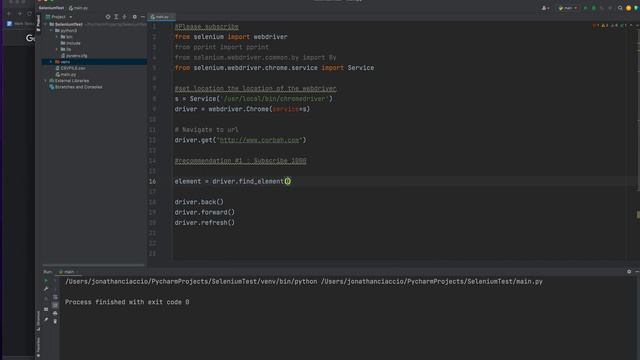
Task: Click the down arrow icon in Run console
Action: [x=55, y=289]
